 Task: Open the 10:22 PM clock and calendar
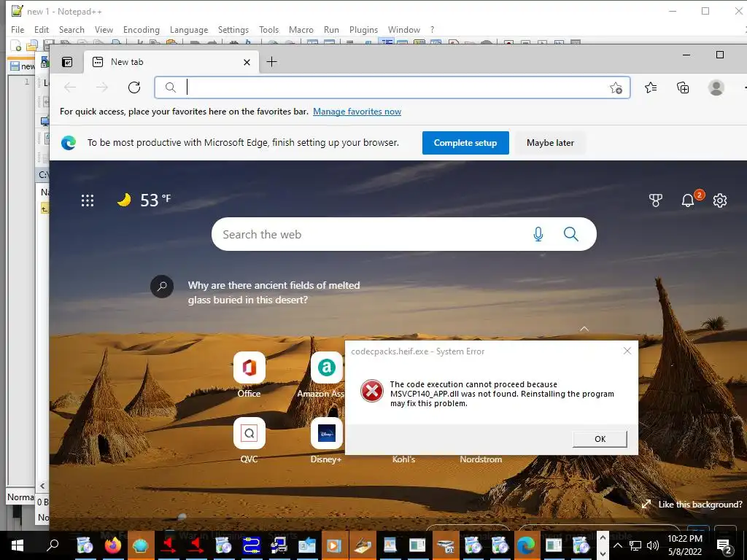(x=684, y=545)
